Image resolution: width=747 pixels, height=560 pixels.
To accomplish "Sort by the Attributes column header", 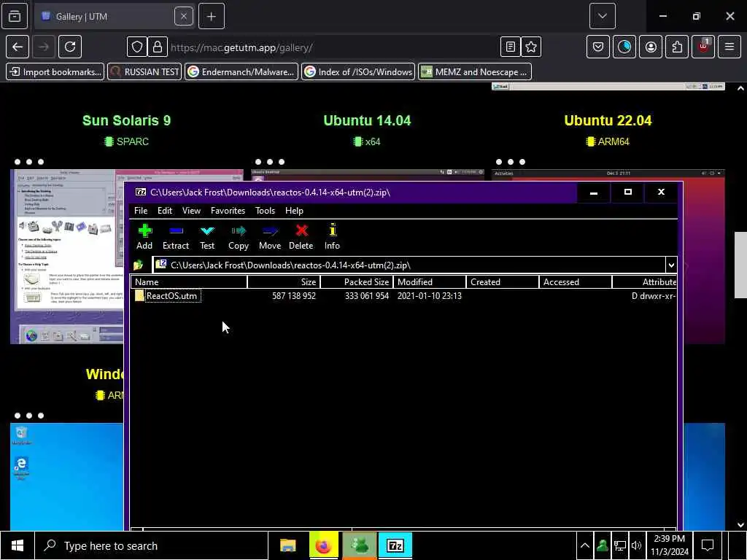I will [644, 282].
